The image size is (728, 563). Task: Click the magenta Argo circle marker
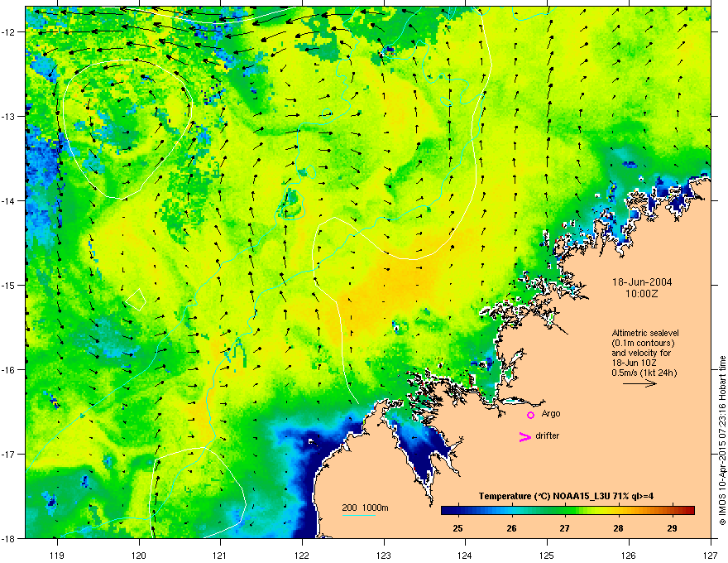(x=530, y=415)
